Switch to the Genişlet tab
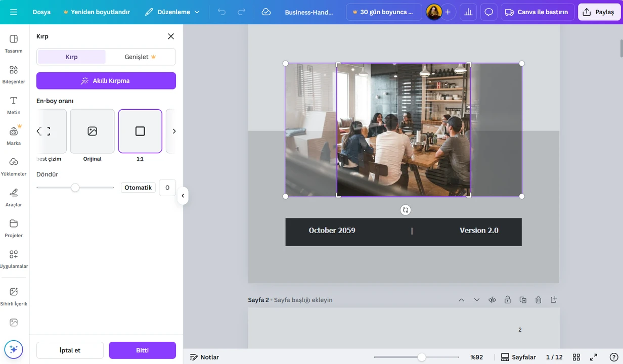 click(140, 57)
